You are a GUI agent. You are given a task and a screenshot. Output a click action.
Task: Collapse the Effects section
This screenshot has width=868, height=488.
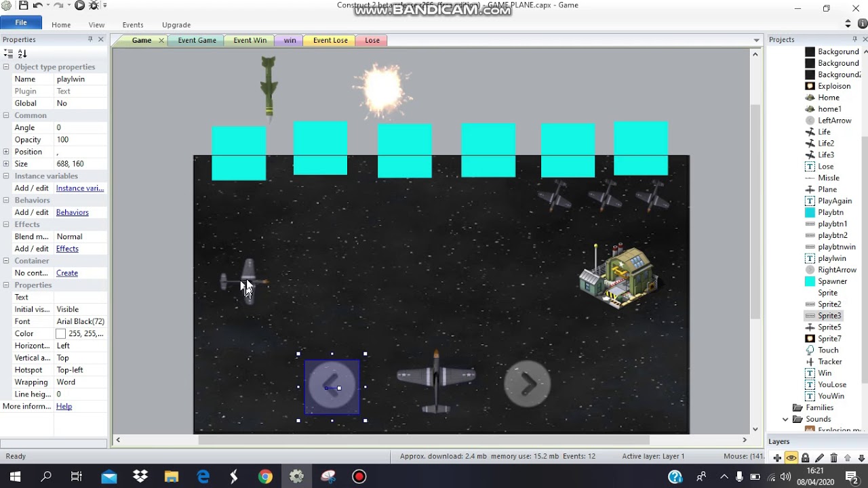6,224
